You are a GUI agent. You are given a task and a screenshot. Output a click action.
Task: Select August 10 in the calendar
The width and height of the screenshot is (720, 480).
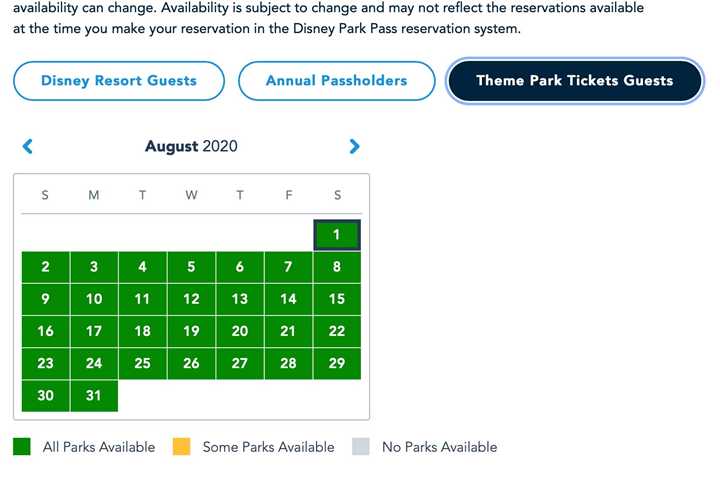(x=94, y=299)
